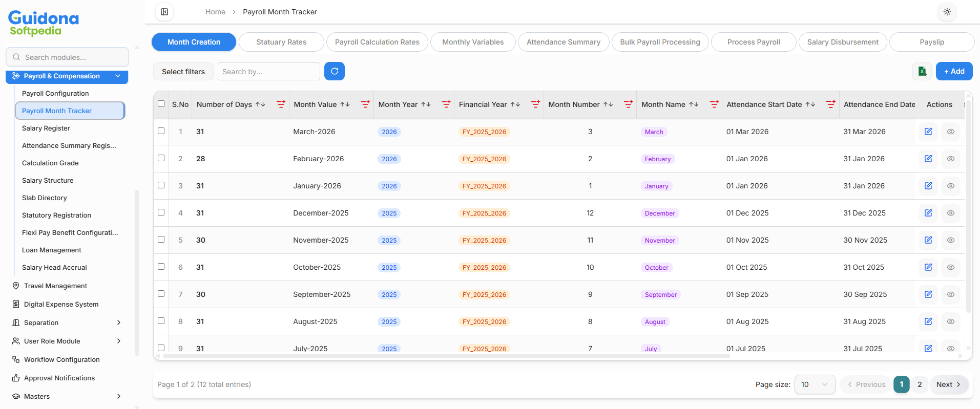Sort by Number of Days arrows
The height and width of the screenshot is (409, 980).
tap(260, 104)
